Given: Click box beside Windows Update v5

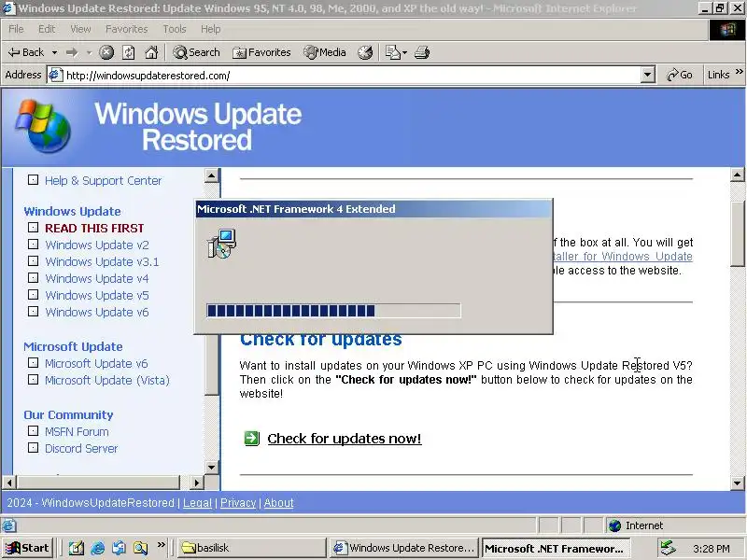Looking at the screenshot, I should 33,295.
